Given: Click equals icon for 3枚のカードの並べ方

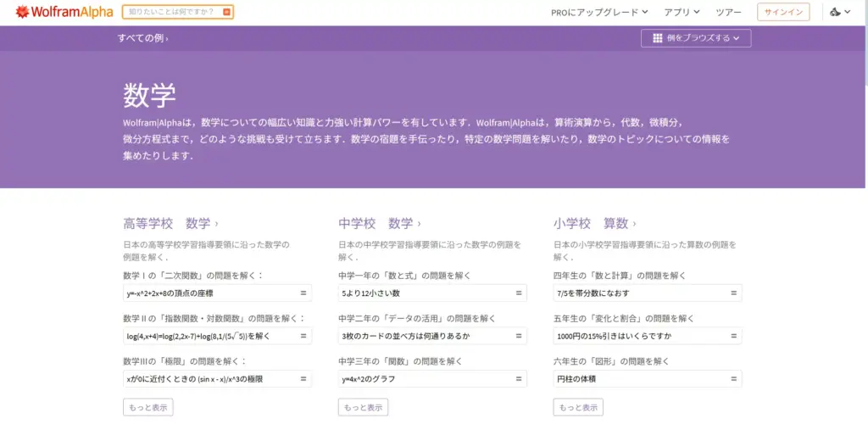Looking at the screenshot, I should [519, 336].
